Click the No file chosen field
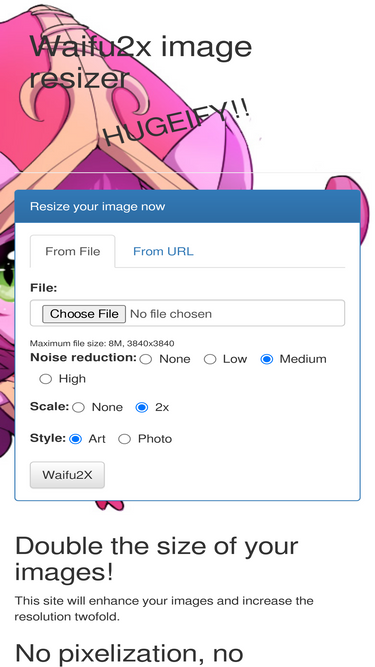Image resolution: width=375 pixels, height=667 pixels. coord(171,314)
